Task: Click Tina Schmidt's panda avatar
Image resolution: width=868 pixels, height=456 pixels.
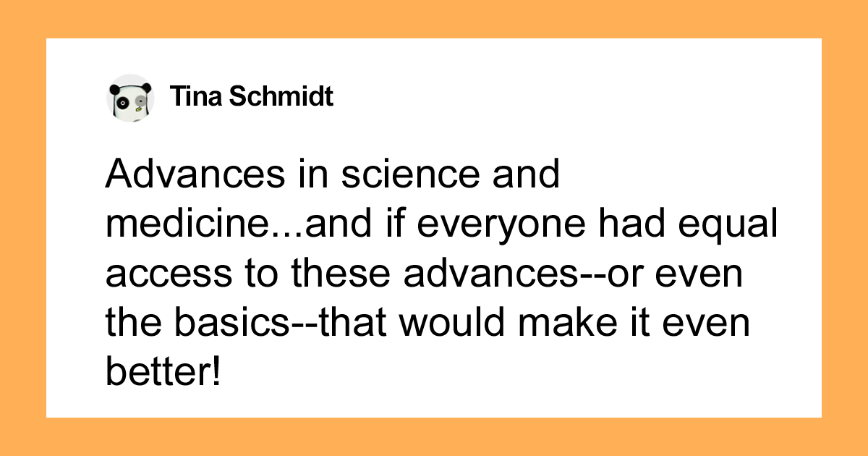Action: [x=130, y=97]
